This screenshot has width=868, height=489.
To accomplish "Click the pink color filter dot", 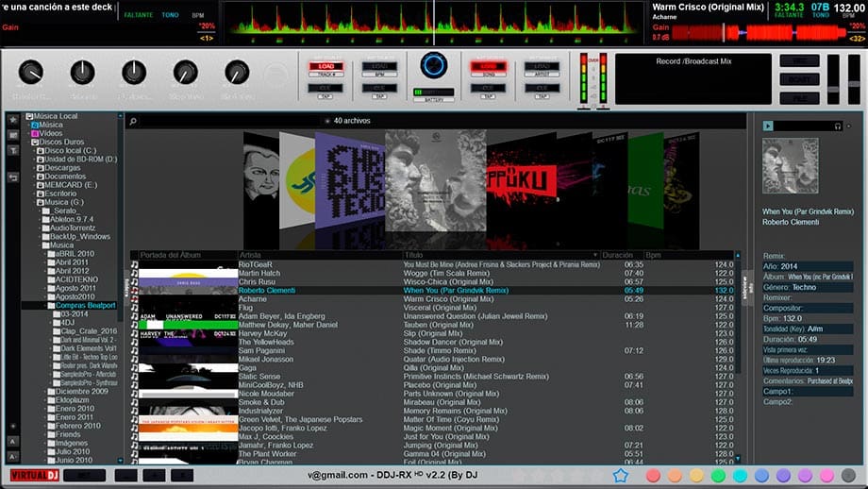I will (826, 475).
